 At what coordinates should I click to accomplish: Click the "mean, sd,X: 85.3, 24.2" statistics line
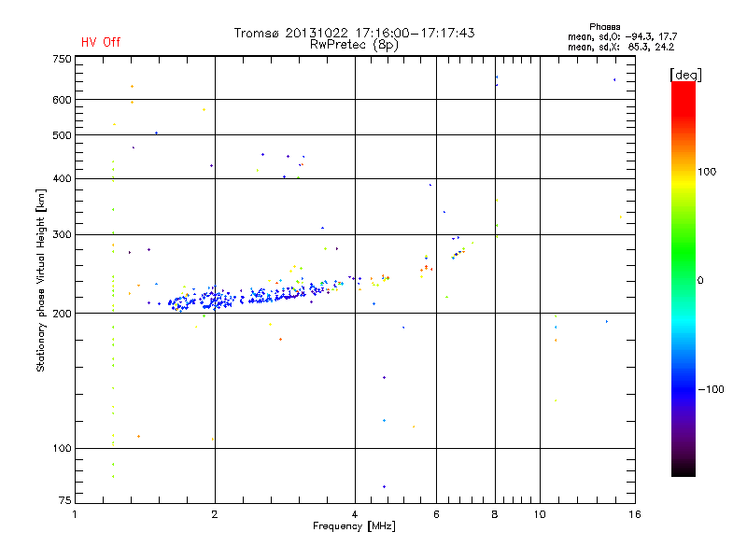[621, 47]
